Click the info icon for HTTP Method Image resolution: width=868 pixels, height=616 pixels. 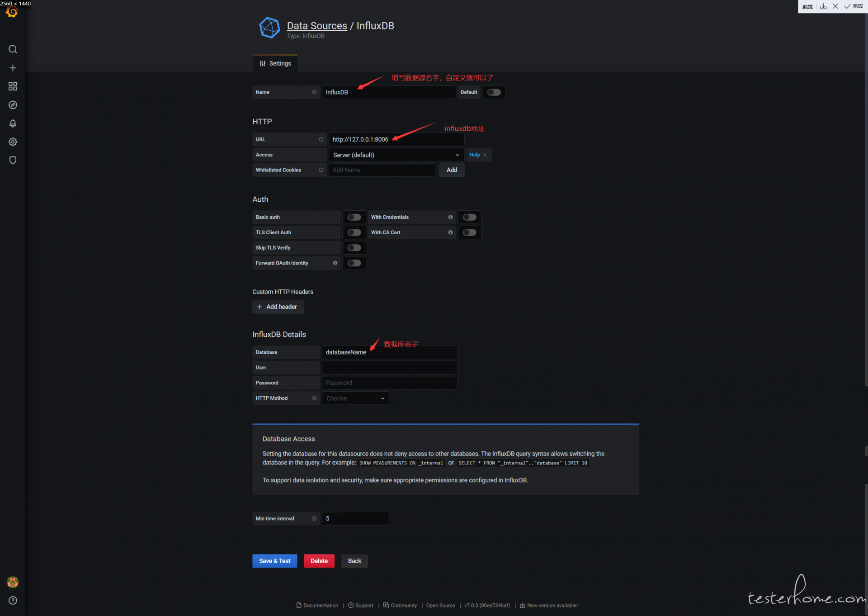coord(314,398)
